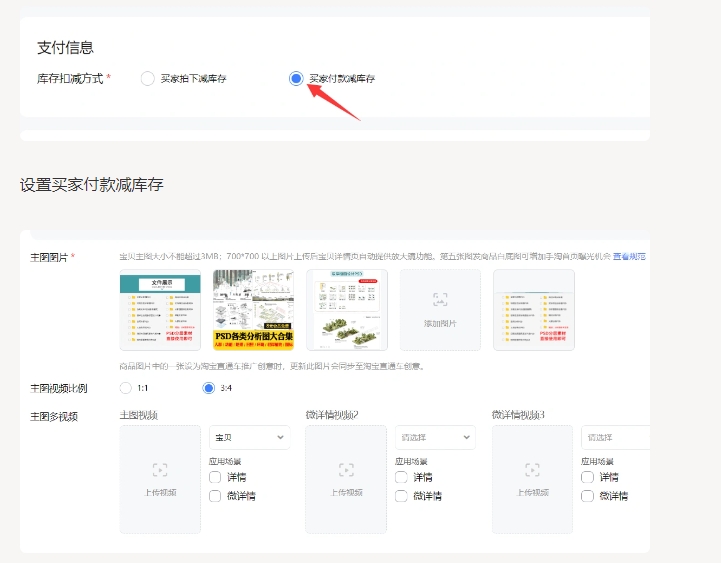Check 详情 box for 主图视频
This screenshot has width=721, height=563.
pyautogui.click(x=215, y=477)
